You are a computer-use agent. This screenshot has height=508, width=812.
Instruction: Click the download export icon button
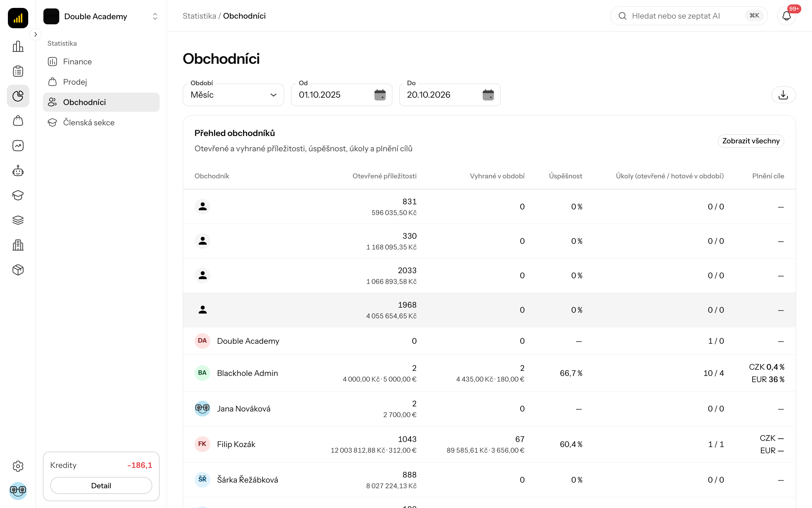(784, 95)
